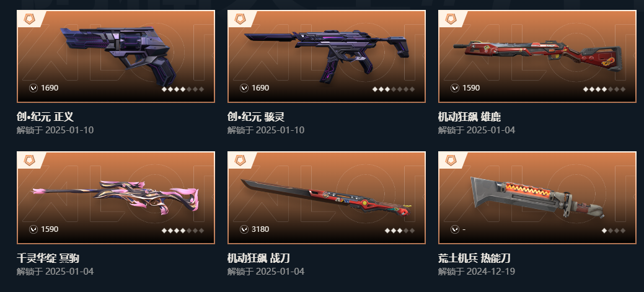Viewport: 644px width, 292px height.
Task: Click the tier badge icon on 创•纪元 正义 card
Action: click(x=30, y=19)
